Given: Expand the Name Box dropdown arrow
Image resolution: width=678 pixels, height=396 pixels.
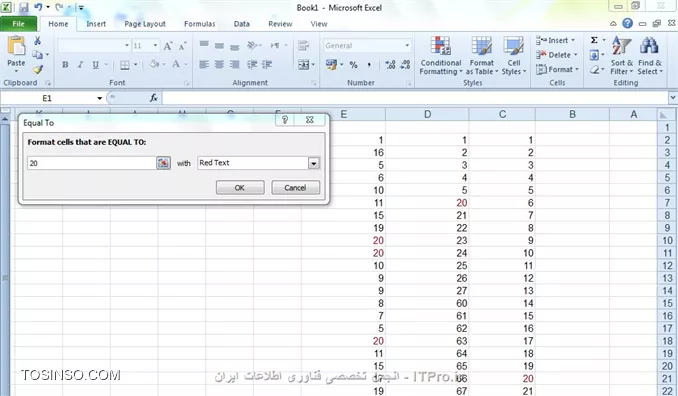Looking at the screenshot, I should click(99, 98).
